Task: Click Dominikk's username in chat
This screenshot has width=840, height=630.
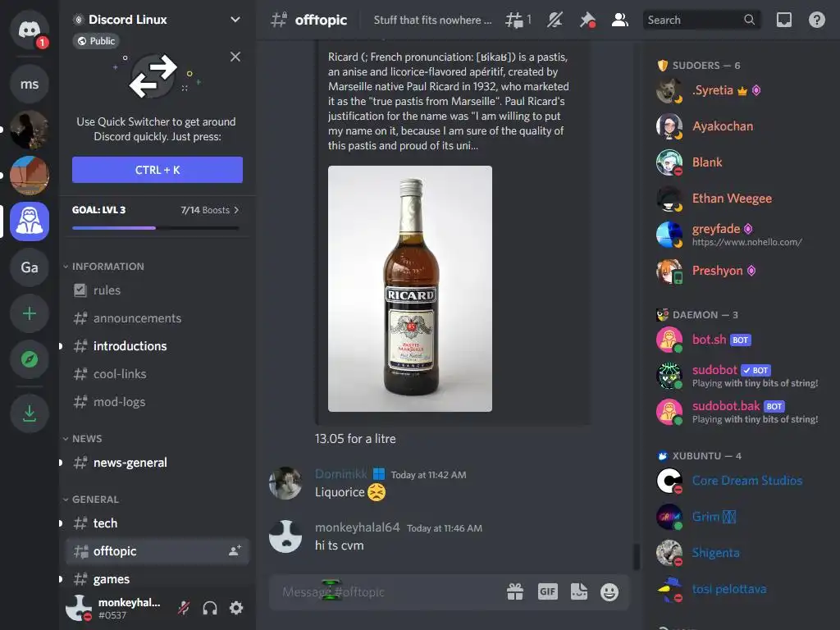Action: 340,474
